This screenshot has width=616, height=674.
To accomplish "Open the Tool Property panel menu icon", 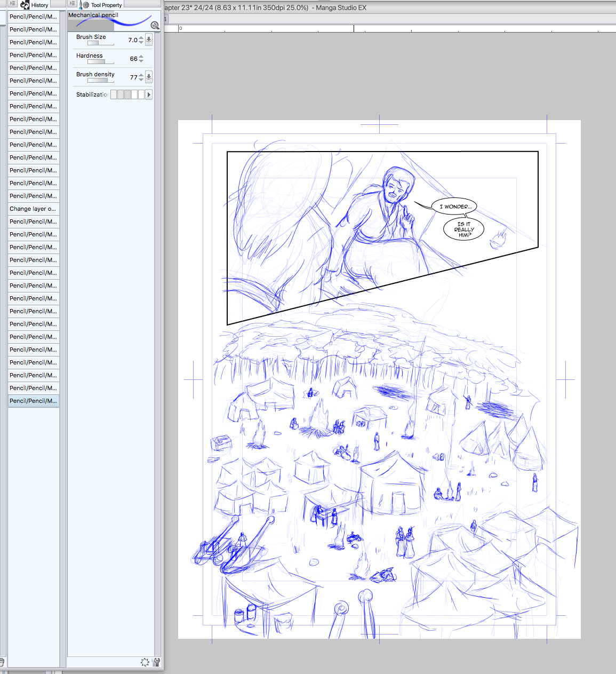I will (x=73, y=4).
